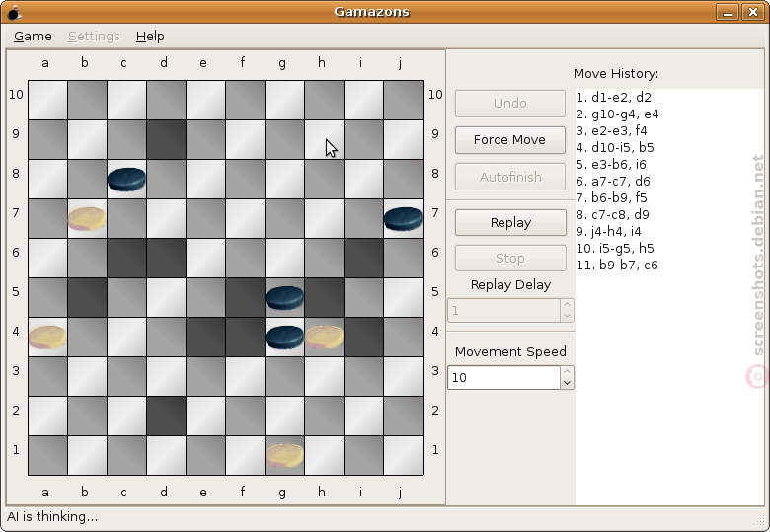Viewport: 770px width, 532px height.
Task: Click the Gamazons app icon in title bar
Action: click(x=15, y=12)
